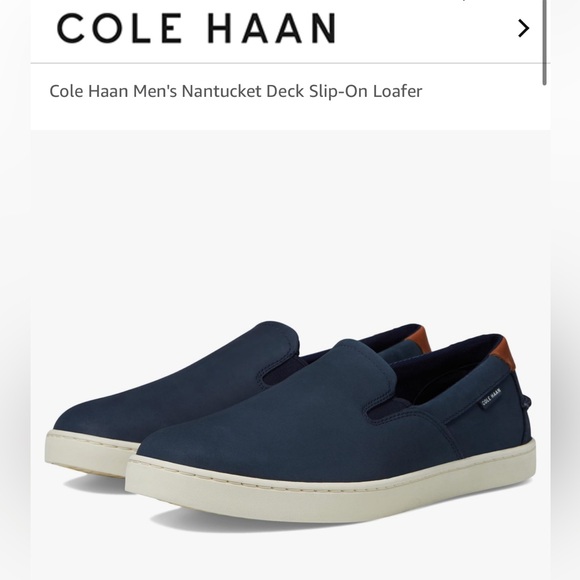580x580 pixels.
Task: Click the brown heel tab of rear shoe
Action: [418, 338]
